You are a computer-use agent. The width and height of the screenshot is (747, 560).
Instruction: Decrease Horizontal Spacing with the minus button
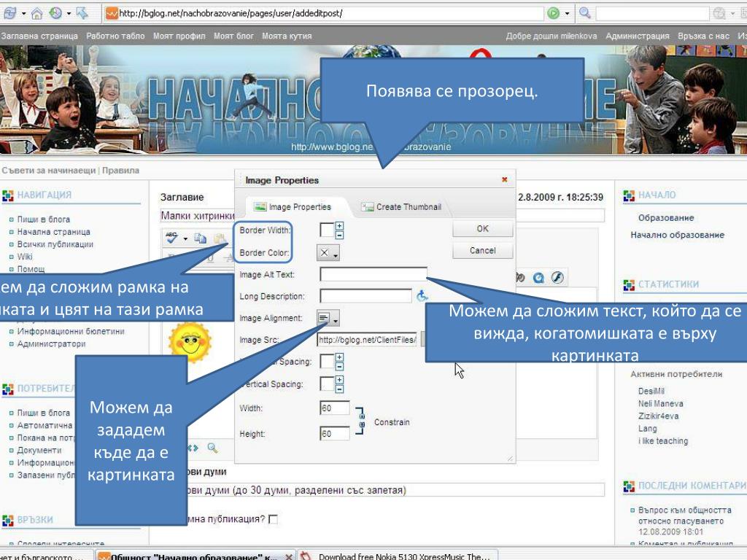339,366
